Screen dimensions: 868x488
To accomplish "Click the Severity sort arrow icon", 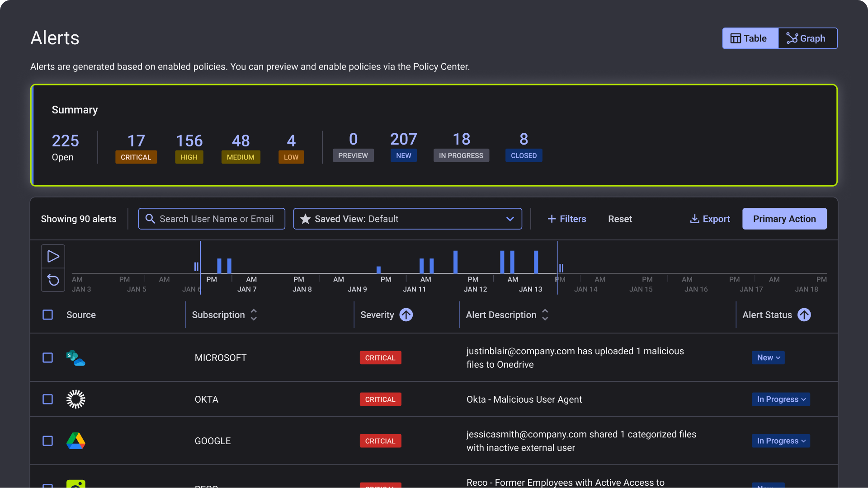I will coord(406,315).
